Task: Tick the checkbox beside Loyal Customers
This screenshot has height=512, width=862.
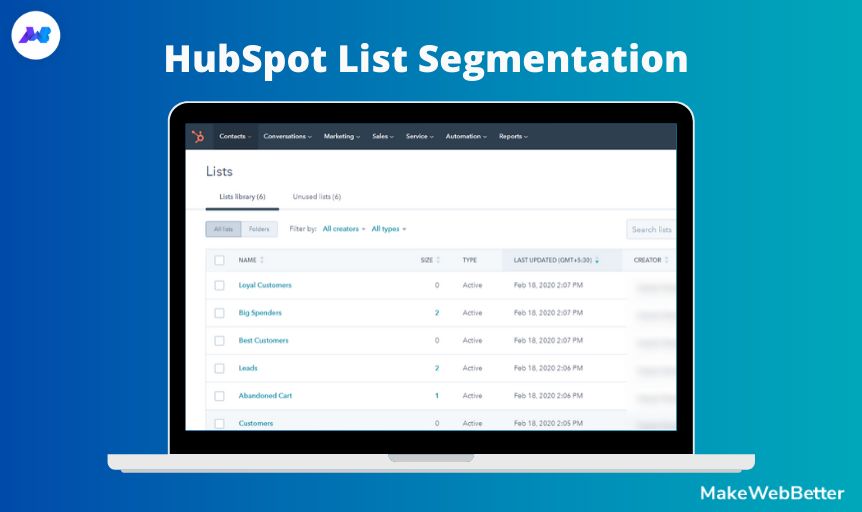Action: click(219, 285)
